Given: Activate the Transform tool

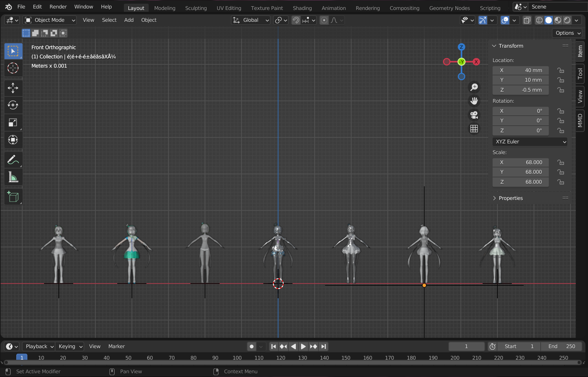Looking at the screenshot, I should point(13,140).
